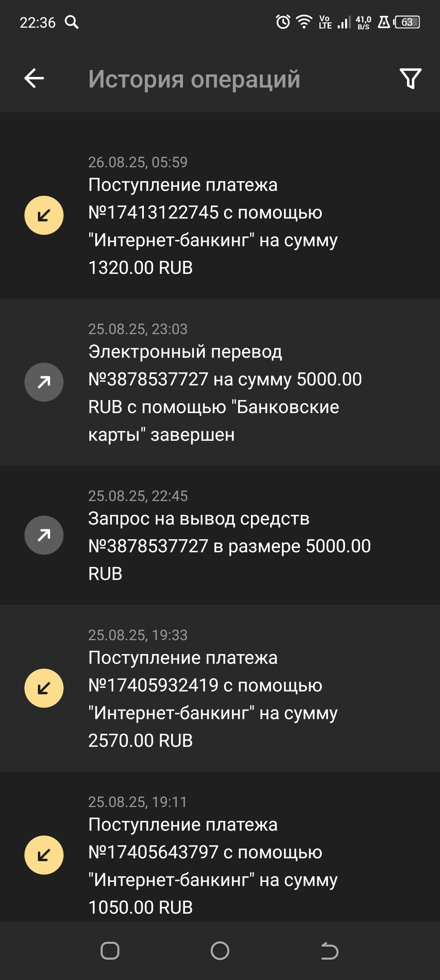Tap yellow incoming icon for 2570.00 RUB payment
Screen dimensions: 440x980
pyautogui.click(x=44, y=688)
